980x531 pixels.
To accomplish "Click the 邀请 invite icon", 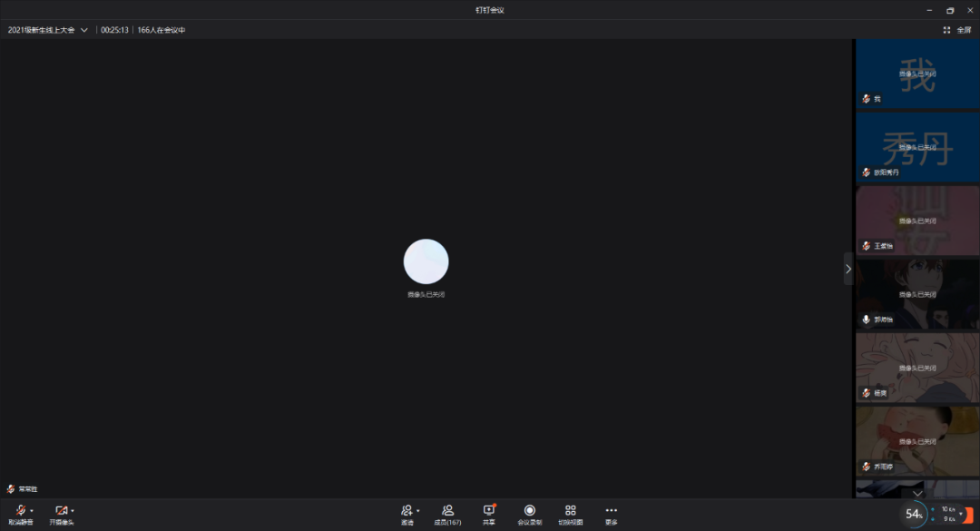I will click(407, 513).
